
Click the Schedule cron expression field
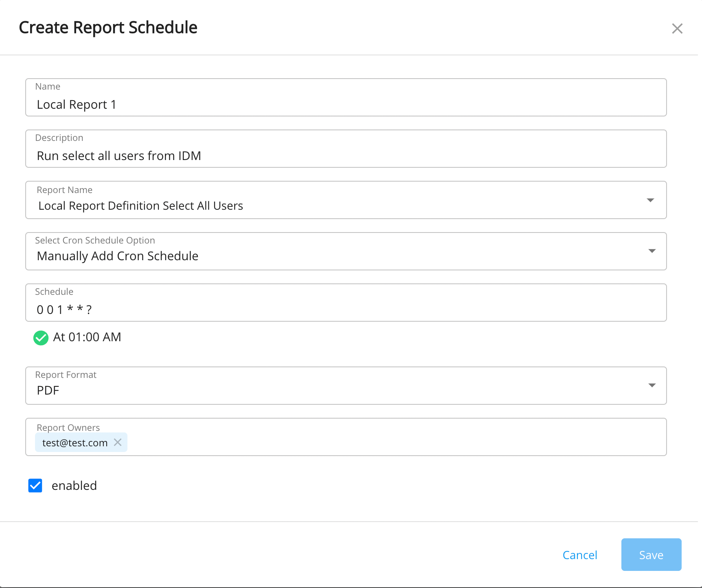(345, 309)
